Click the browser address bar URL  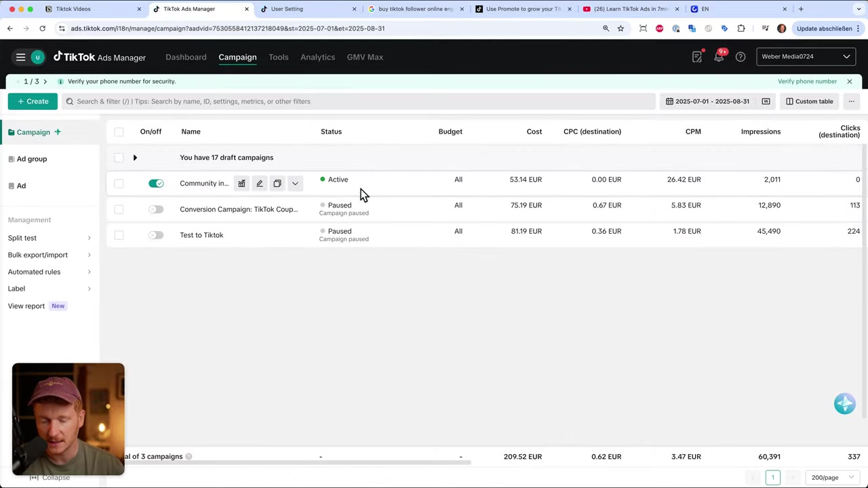[x=227, y=28]
